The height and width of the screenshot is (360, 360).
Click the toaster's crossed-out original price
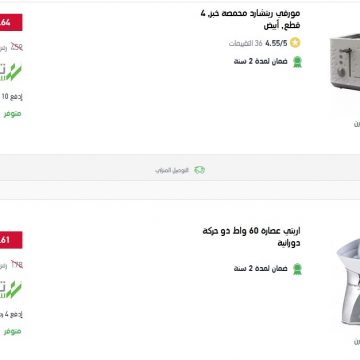tap(17, 47)
